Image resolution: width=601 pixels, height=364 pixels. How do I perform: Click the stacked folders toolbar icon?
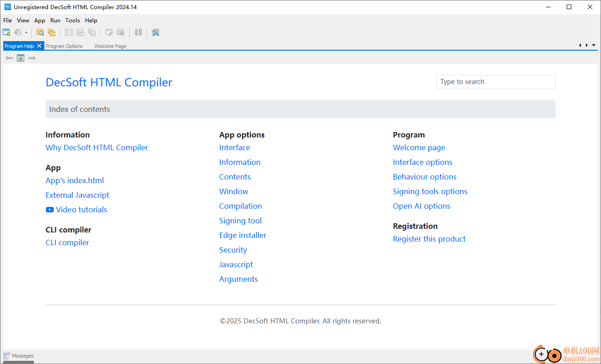pyautogui.click(x=52, y=32)
